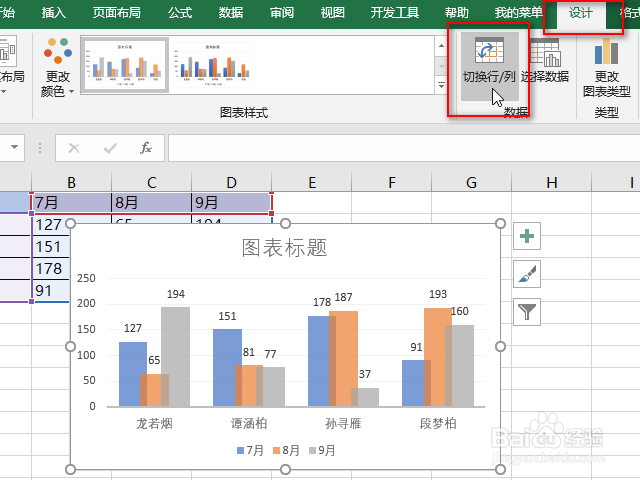Select the first chart style thumbnail
640x480 pixels.
pyautogui.click(x=125, y=65)
